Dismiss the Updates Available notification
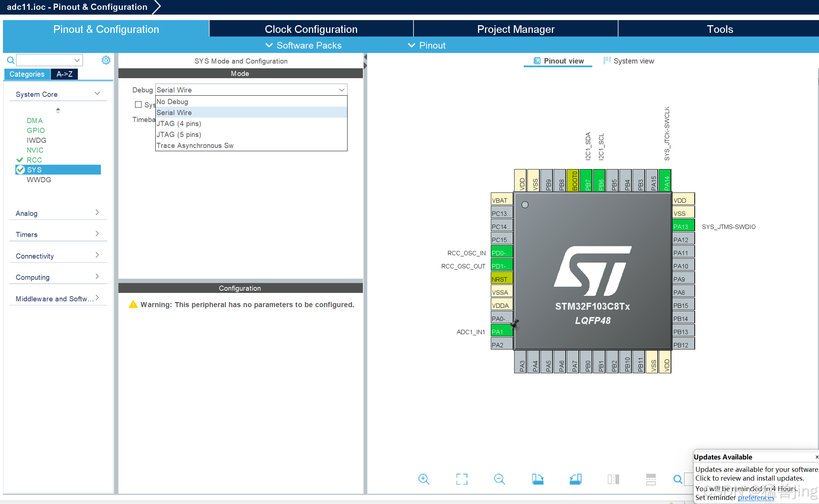The width and height of the screenshot is (819, 504). pos(816,457)
